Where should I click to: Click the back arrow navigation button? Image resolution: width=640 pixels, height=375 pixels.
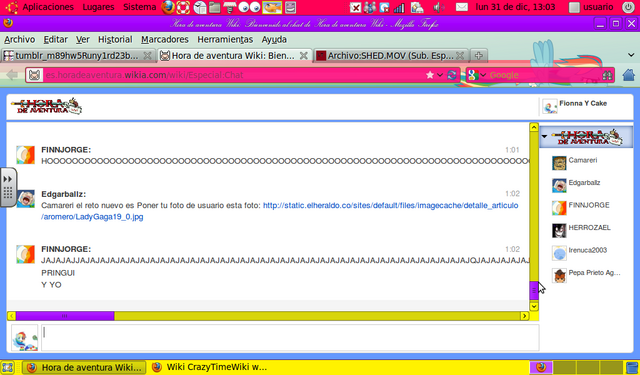pyautogui.click(x=12, y=75)
